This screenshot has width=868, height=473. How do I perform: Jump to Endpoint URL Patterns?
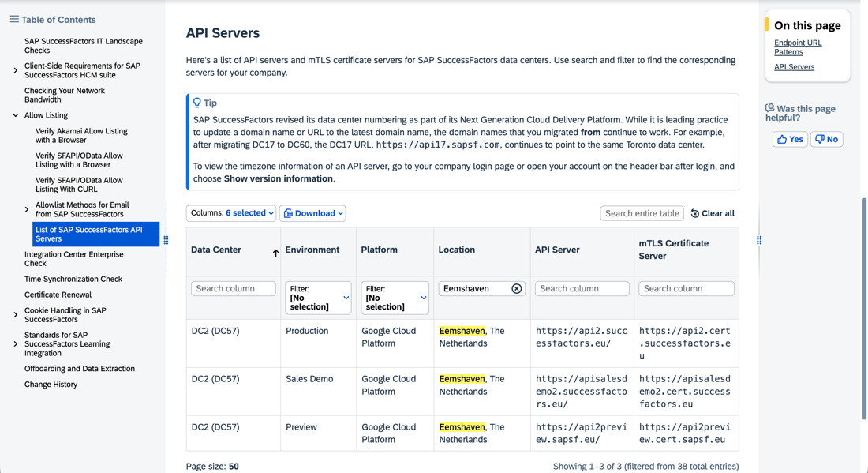coord(798,47)
